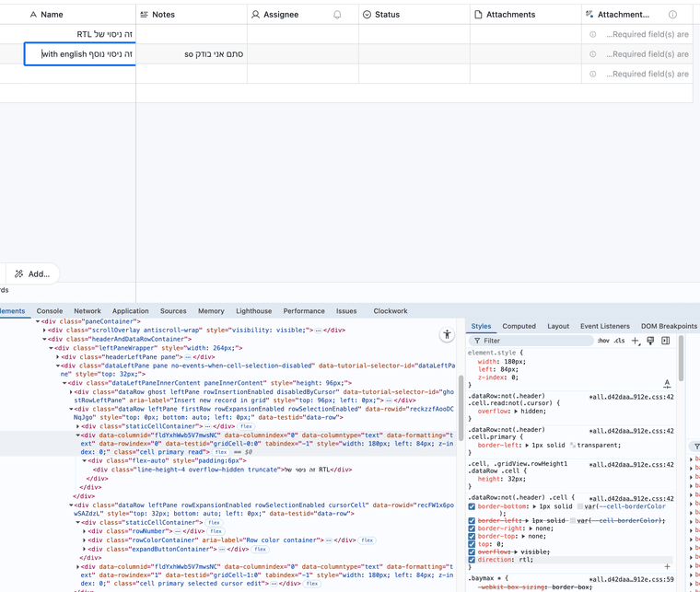Click the new style rule plus icon
Screen dimensions: 700x592
point(635,341)
